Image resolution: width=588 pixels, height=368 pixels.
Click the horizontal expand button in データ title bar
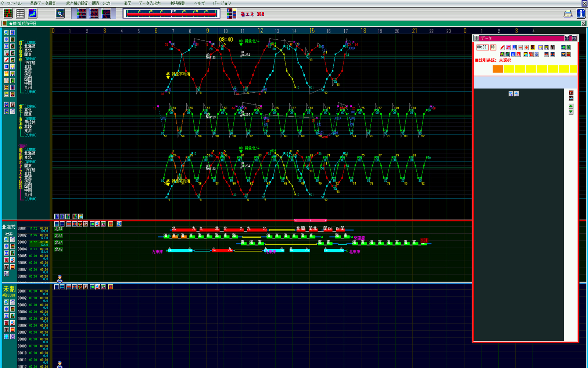pyautogui.click(x=567, y=38)
